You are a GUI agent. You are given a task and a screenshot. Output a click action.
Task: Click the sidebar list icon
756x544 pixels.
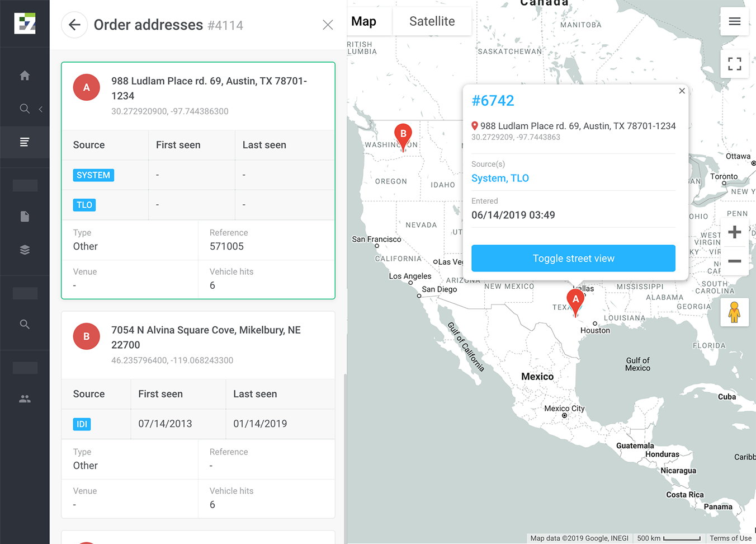pyautogui.click(x=25, y=142)
